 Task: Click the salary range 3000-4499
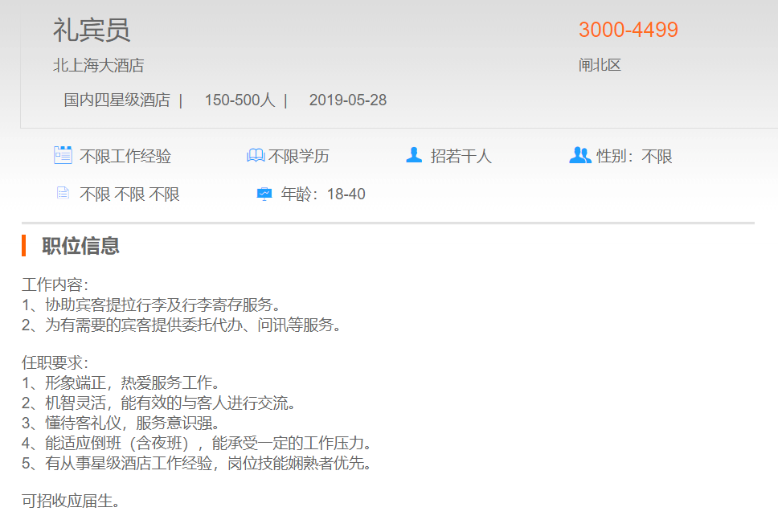click(x=629, y=30)
